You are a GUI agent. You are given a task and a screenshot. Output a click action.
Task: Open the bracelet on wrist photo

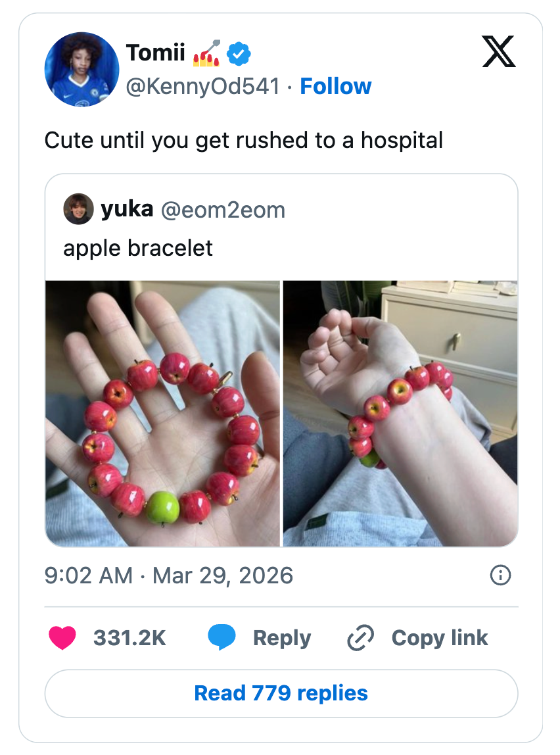click(x=400, y=413)
